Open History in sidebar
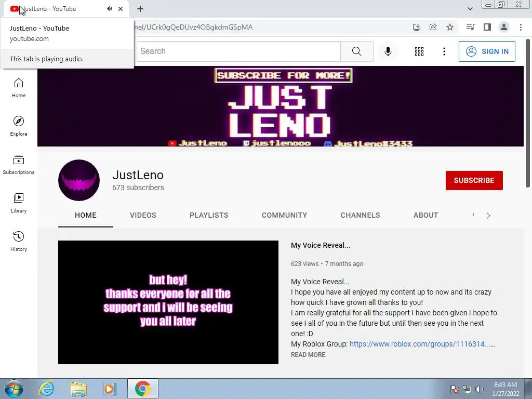The image size is (532, 399). [19, 241]
